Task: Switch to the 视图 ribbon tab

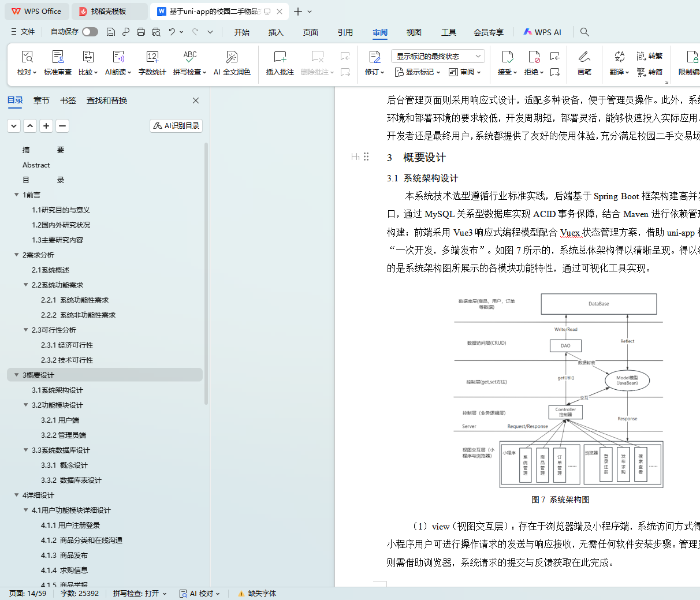Action: click(x=414, y=32)
